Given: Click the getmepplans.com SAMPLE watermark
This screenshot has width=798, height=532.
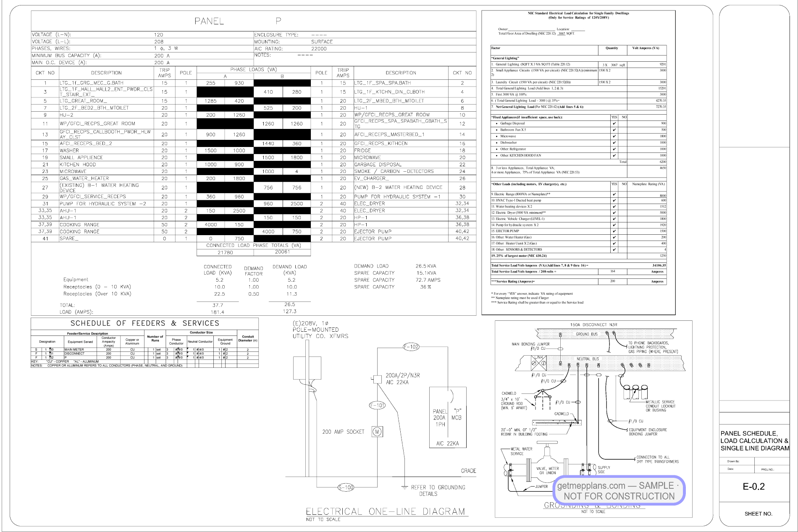Looking at the screenshot, I should (x=619, y=491).
